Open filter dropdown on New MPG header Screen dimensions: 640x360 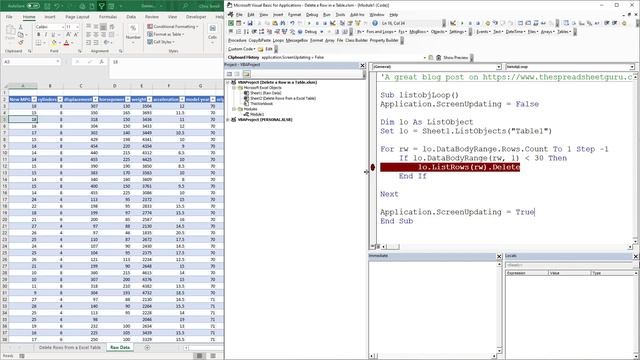tap(34, 100)
